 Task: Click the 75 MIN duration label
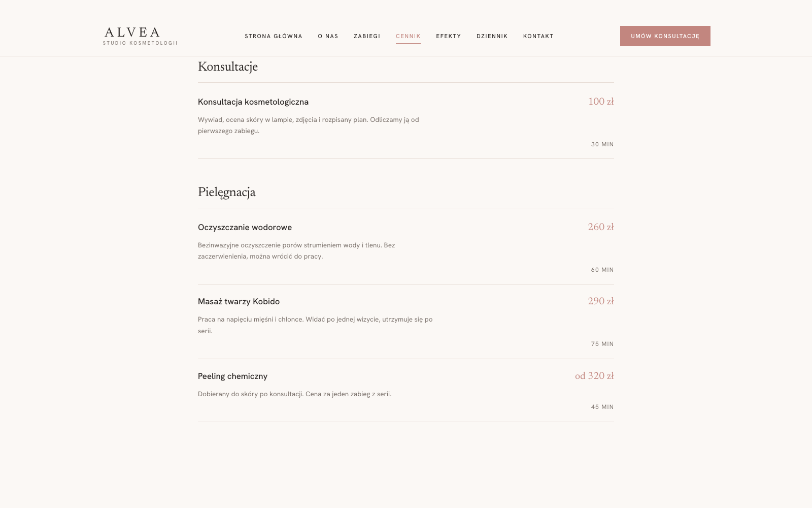pyautogui.click(x=602, y=344)
